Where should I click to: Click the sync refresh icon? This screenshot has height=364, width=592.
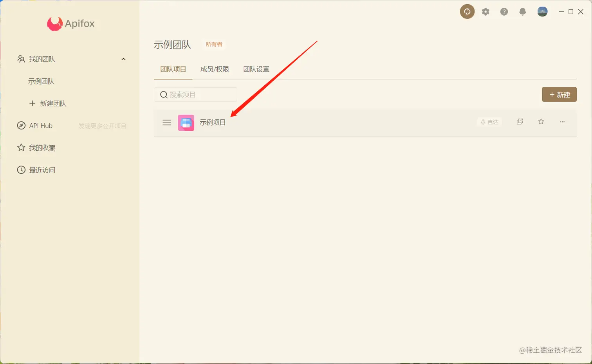pyautogui.click(x=467, y=12)
